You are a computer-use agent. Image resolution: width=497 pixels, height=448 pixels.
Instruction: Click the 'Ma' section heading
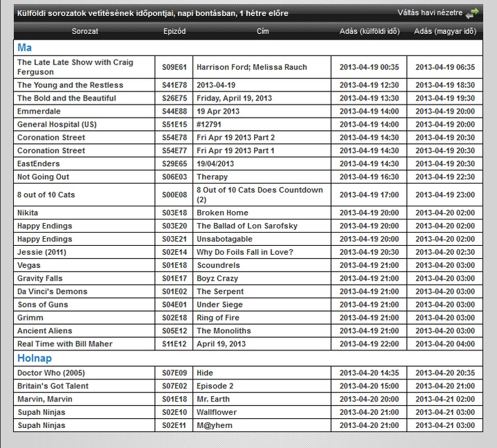[x=24, y=48]
